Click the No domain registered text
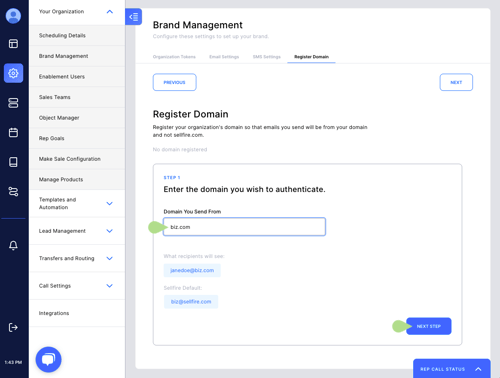Screen dimensions: 500x378 pos(180,150)
